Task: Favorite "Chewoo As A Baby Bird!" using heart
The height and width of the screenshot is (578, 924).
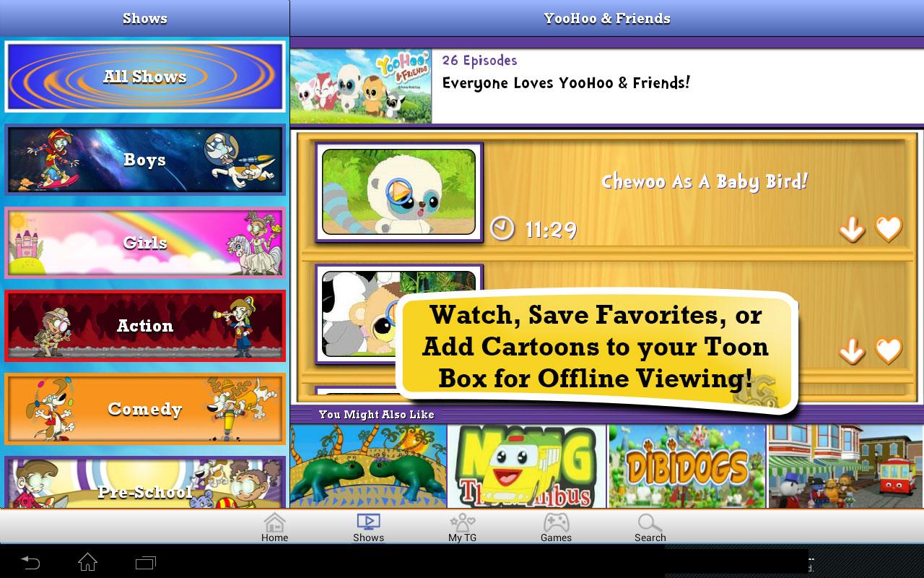Action: 889,230
